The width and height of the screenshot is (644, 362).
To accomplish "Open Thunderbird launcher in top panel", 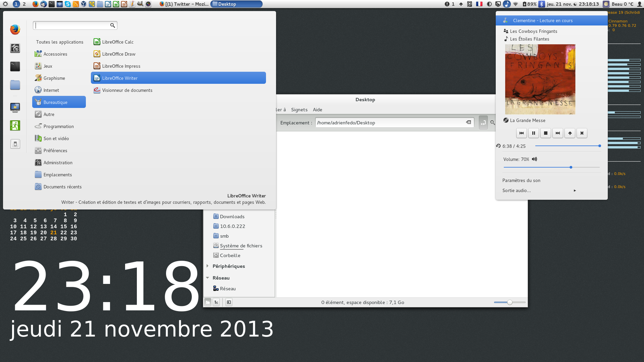I will click(x=44, y=4).
